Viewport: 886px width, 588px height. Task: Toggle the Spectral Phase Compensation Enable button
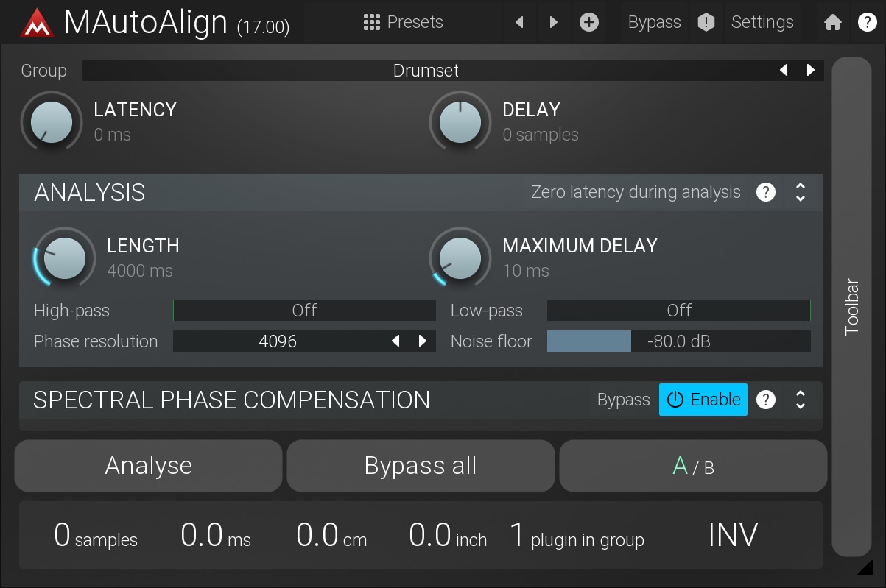click(703, 400)
